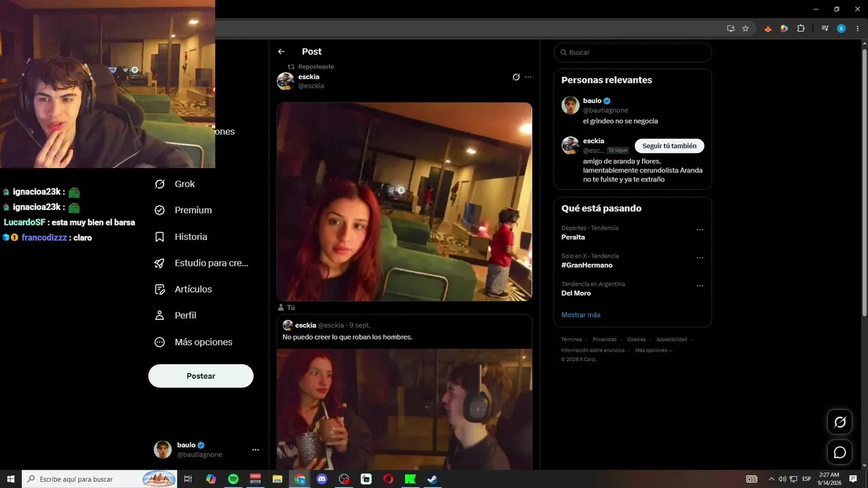The width and height of the screenshot is (868, 488).
Task: Open the floating Grok button
Action: pos(840,422)
